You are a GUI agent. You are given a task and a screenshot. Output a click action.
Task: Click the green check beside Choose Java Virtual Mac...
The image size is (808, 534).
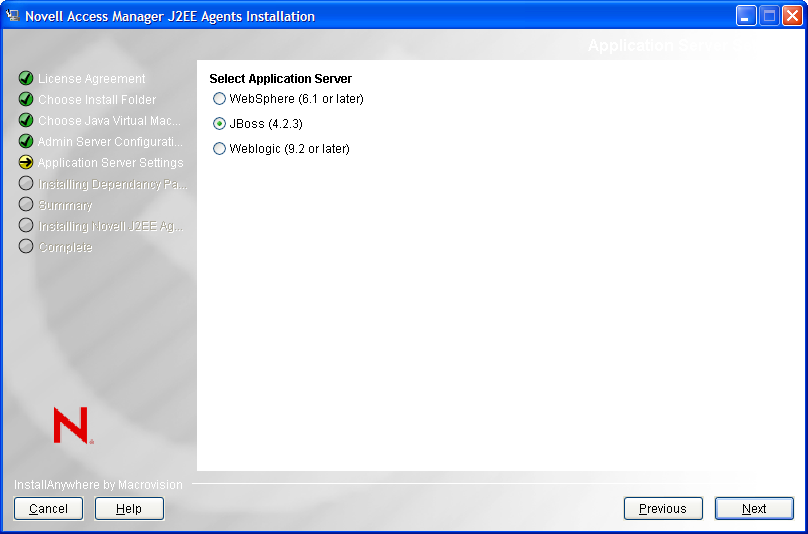click(26, 120)
